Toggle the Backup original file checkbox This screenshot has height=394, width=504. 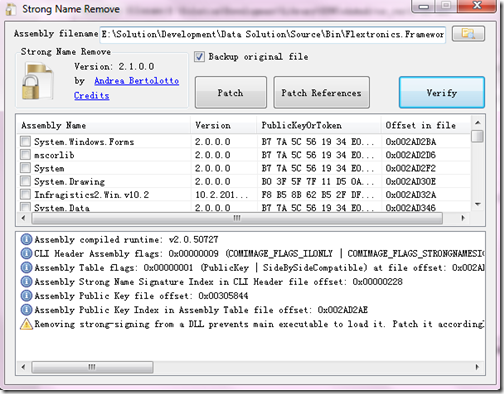pos(199,56)
